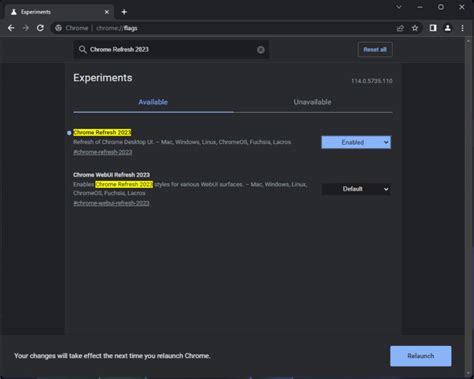Open the Enabled dropdown for Chrome Refresh 2023
Viewport: 474px width, 379px height.
coord(356,142)
